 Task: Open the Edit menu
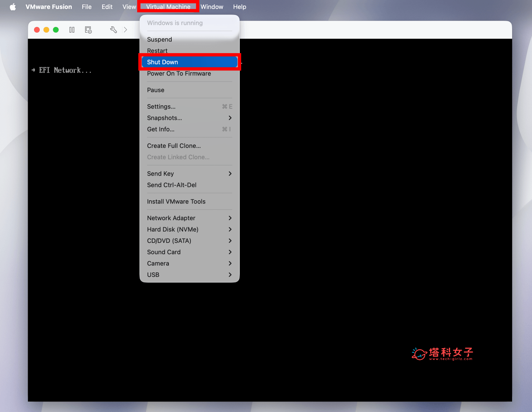[107, 7]
